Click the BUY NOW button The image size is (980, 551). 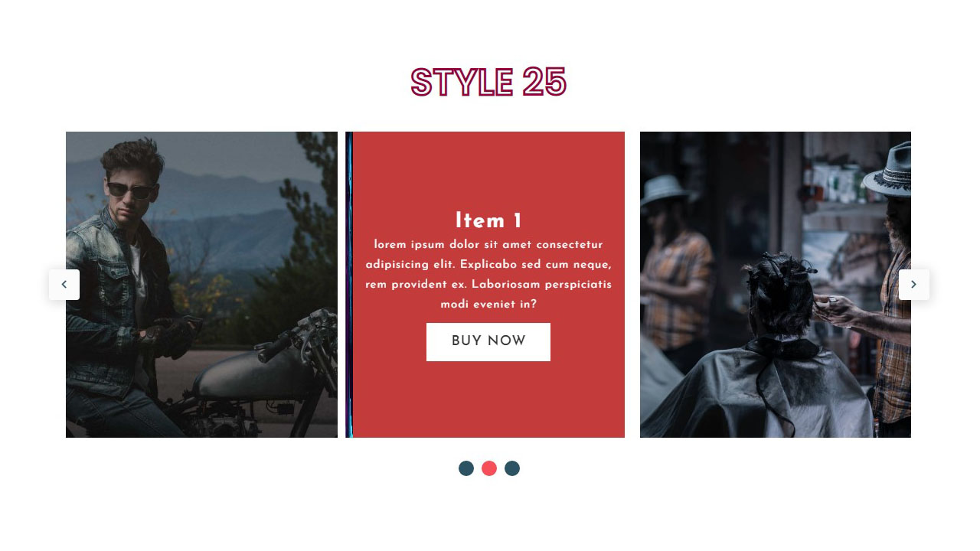click(488, 342)
